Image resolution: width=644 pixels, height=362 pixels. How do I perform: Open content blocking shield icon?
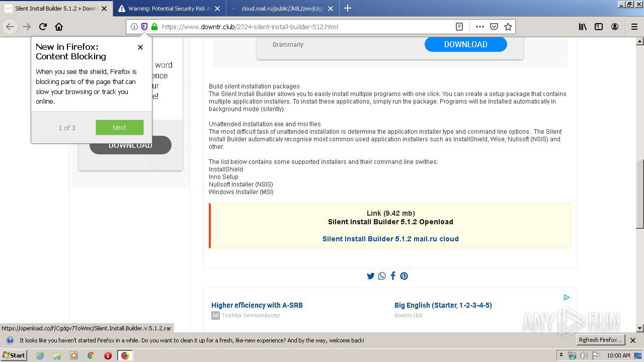144,27
